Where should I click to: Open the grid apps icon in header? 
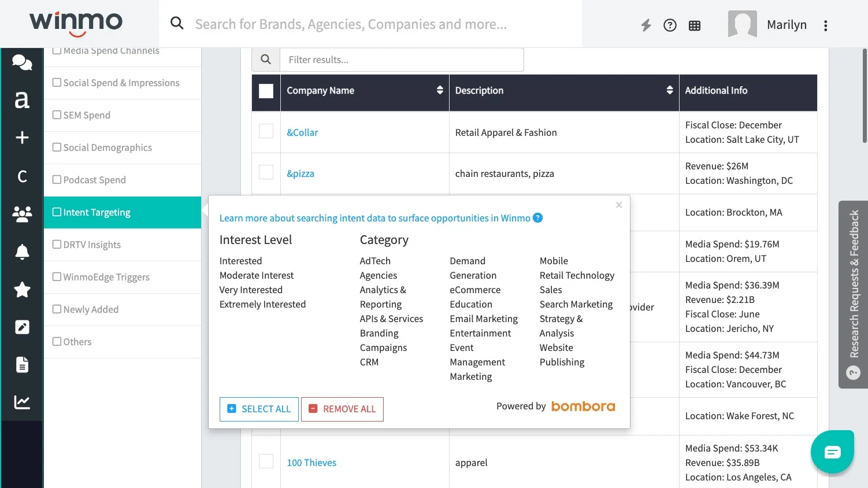(x=695, y=25)
